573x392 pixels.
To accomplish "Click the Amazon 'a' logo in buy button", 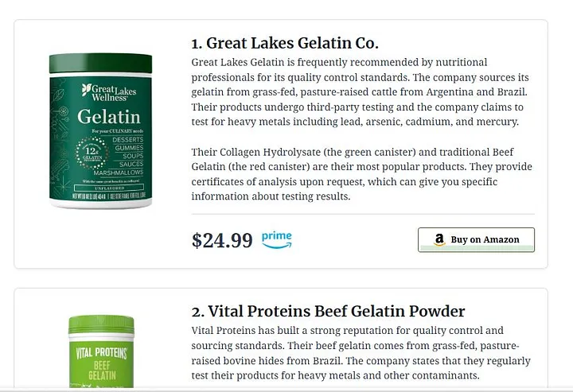I will (x=439, y=239).
